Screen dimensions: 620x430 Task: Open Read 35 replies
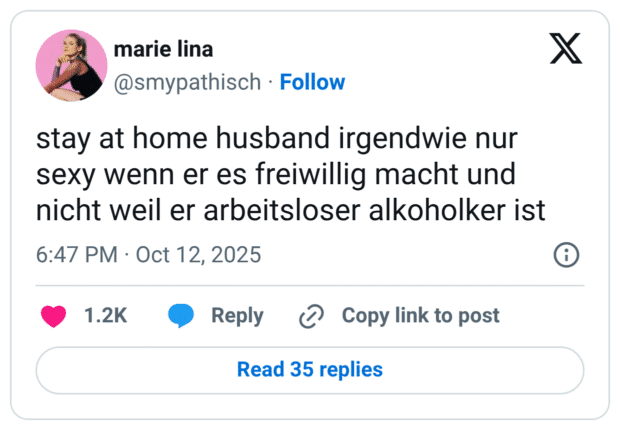click(310, 369)
